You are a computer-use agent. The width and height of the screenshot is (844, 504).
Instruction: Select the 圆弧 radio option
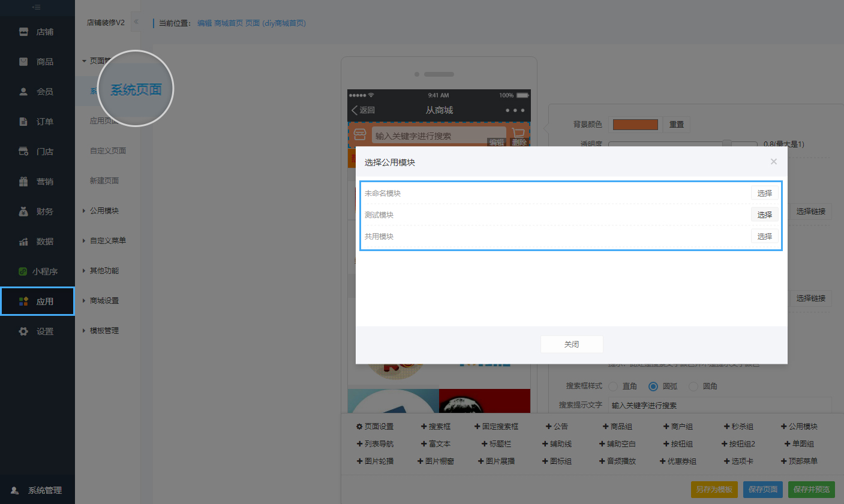coord(653,387)
